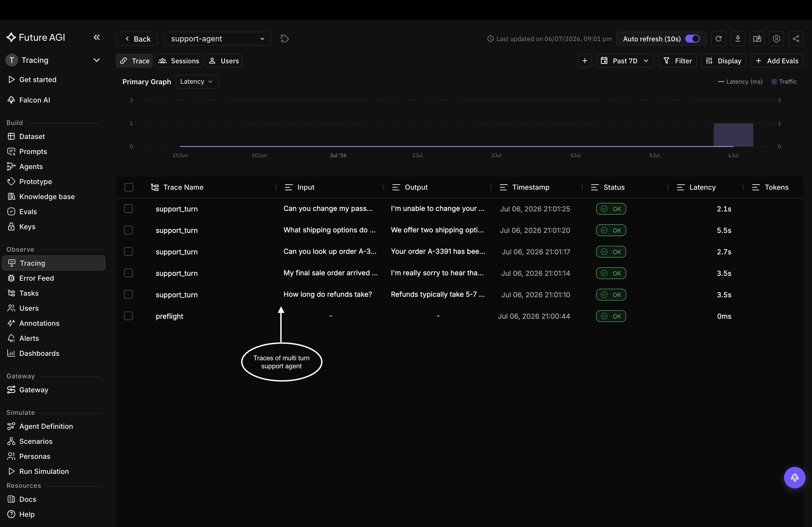
Task: Open Prototype in the sidebar
Action: point(35,181)
